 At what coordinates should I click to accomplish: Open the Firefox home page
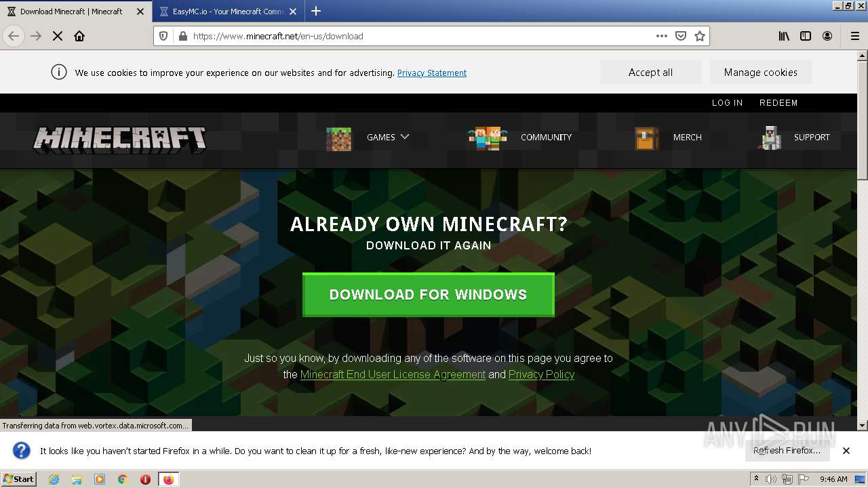pyautogui.click(x=79, y=36)
